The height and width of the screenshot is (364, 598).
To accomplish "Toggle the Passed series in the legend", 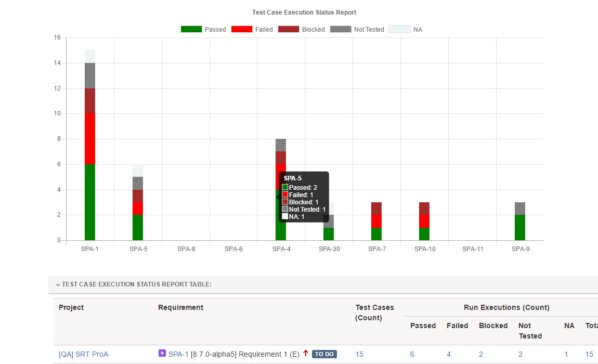I will coord(191,29).
